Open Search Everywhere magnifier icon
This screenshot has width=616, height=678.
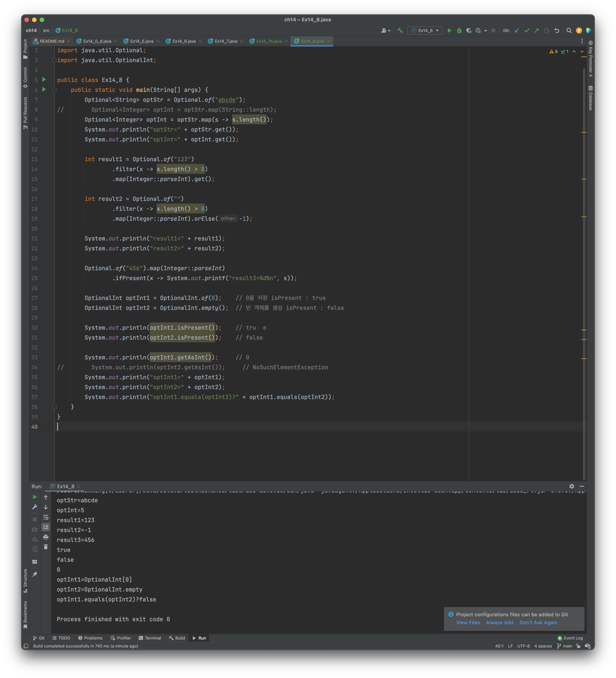tap(569, 31)
